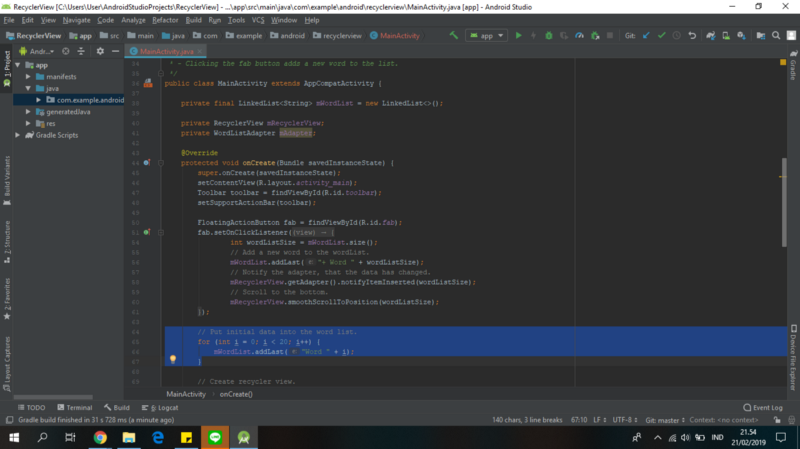Open the app run configuration dropdown

[x=486, y=35]
